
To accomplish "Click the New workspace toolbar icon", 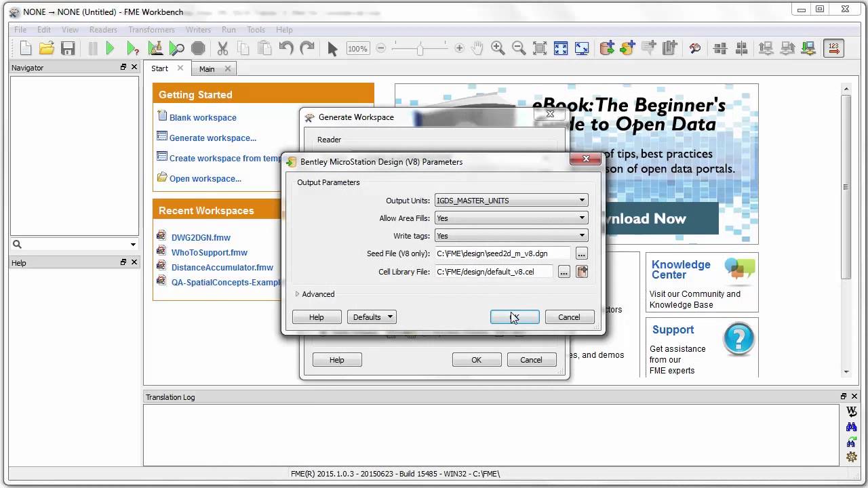I will pos(26,48).
